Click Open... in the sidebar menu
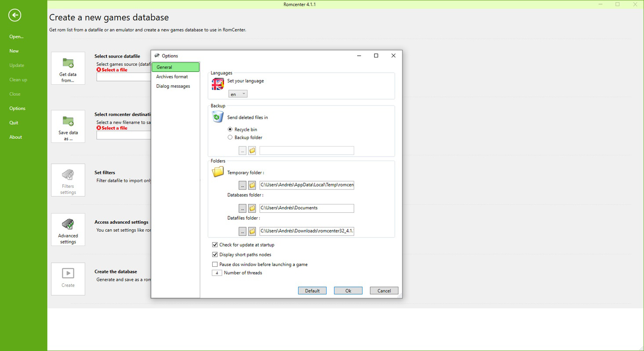 (17, 37)
